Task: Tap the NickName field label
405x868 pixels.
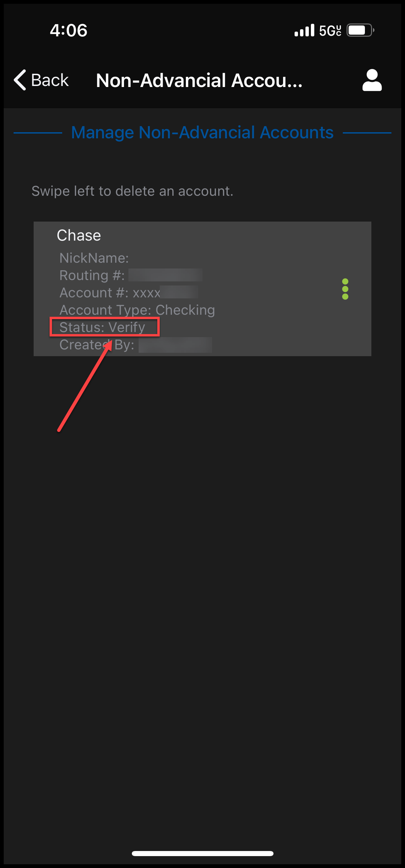Action: 94,258
